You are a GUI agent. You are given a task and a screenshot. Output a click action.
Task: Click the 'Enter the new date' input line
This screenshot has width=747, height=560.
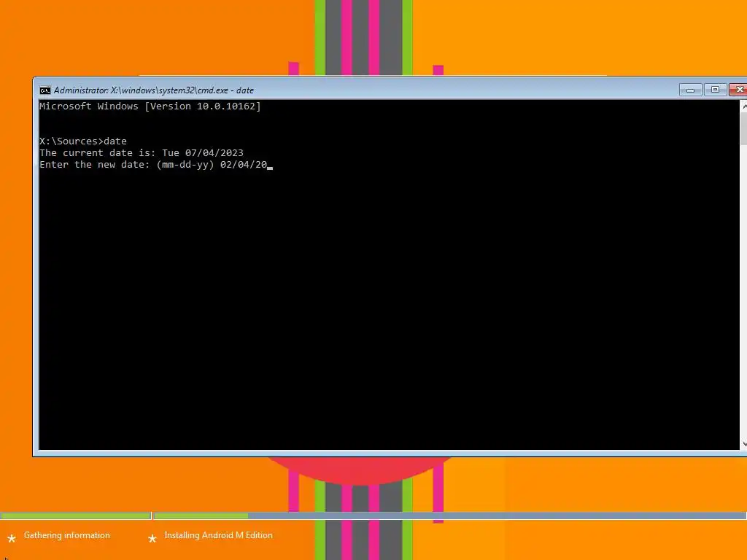pyautogui.click(x=156, y=165)
